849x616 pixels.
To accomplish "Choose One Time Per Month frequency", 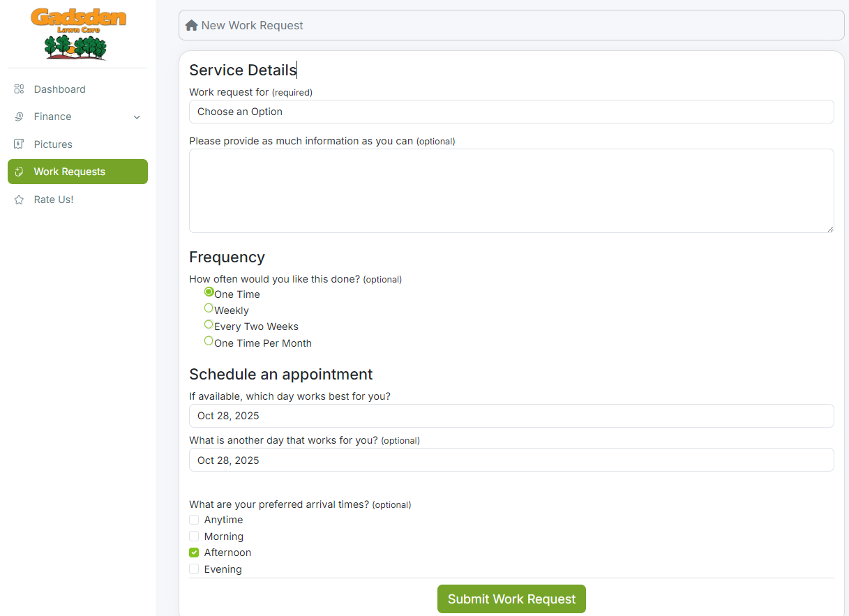I will tap(209, 340).
